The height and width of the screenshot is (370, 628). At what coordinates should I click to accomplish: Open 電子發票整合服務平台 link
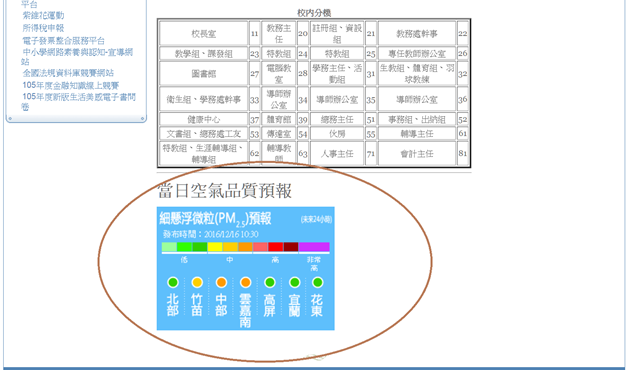[64, 40]
